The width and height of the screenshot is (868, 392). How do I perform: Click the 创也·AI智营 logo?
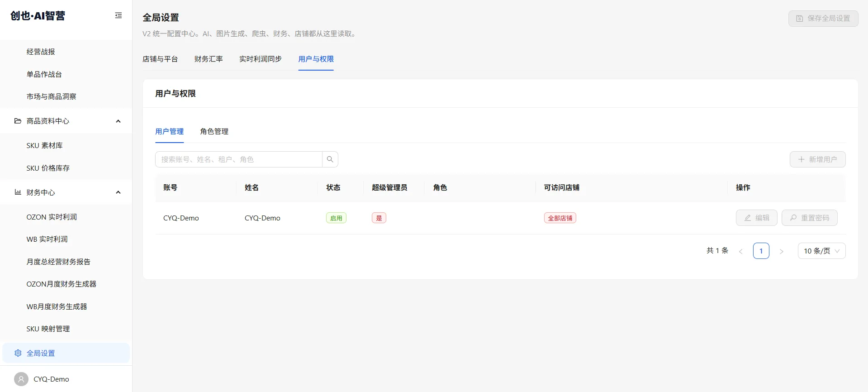(x=38, y=16)
